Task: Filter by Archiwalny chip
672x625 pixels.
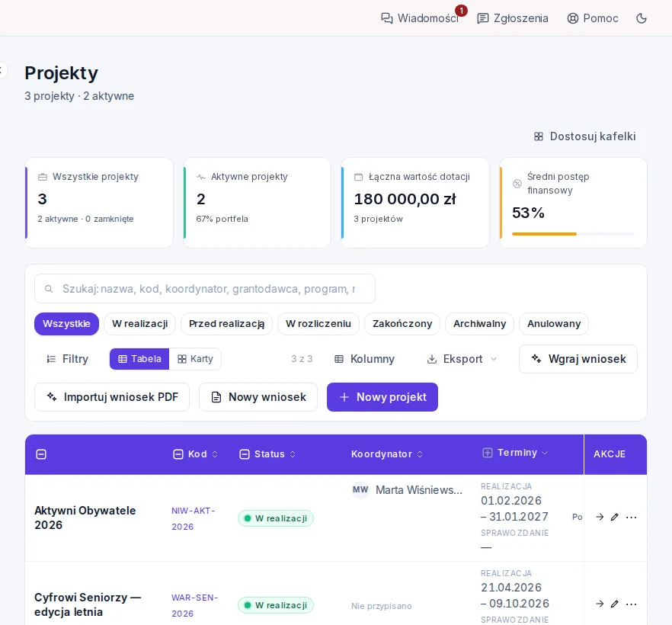Action: (x=479, y=324)
